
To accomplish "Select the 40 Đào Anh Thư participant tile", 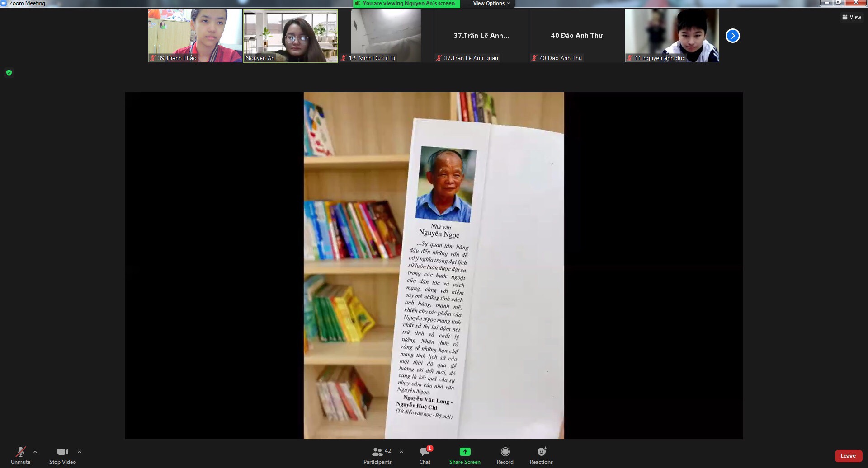I will [576, 36].
